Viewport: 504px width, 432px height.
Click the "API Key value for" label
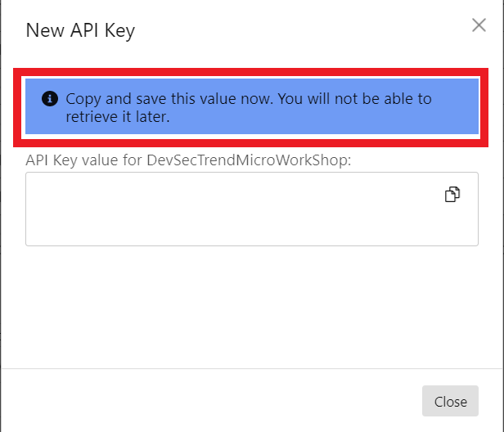pos(84,160)
